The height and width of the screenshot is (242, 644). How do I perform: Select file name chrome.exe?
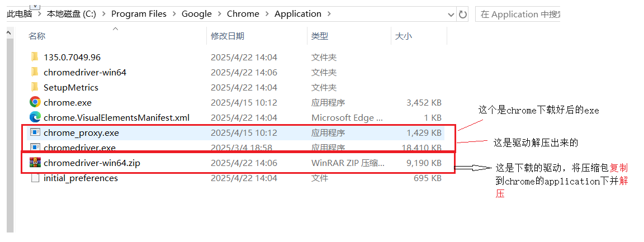[x=68, y=102]
